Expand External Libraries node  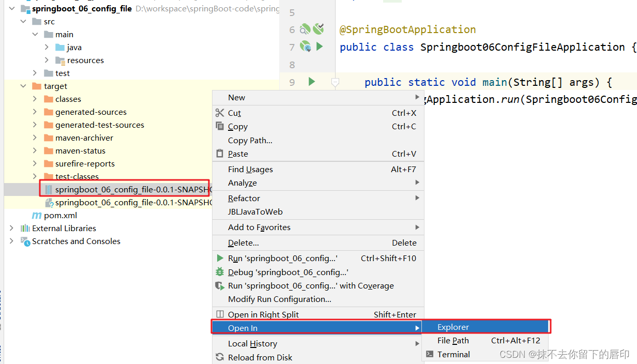click(x=11, y=228)
